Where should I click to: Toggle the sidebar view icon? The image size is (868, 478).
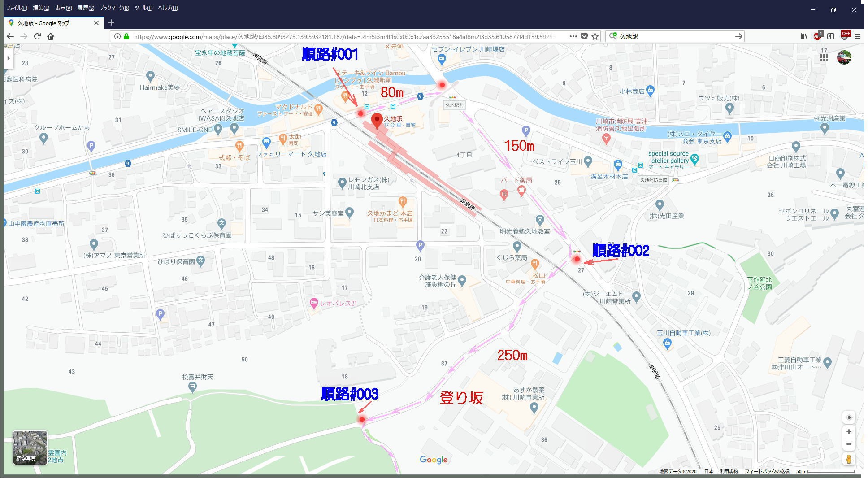[831, 36]
